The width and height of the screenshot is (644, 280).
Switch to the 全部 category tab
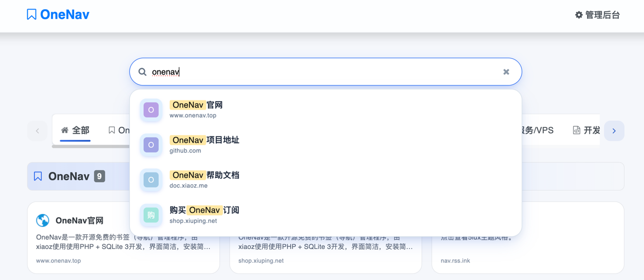click(75, 130)
